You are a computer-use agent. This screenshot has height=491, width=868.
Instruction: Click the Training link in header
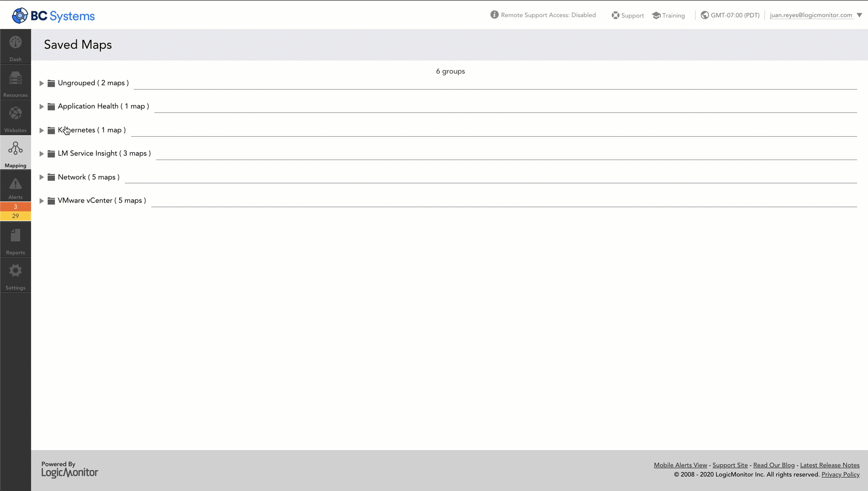673,16
